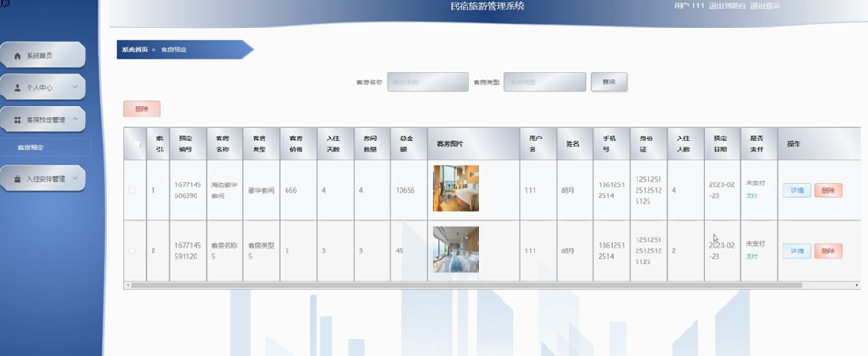Click 退出到前台 link in header
Screen dimensions: 868x356
pos(727,6)
